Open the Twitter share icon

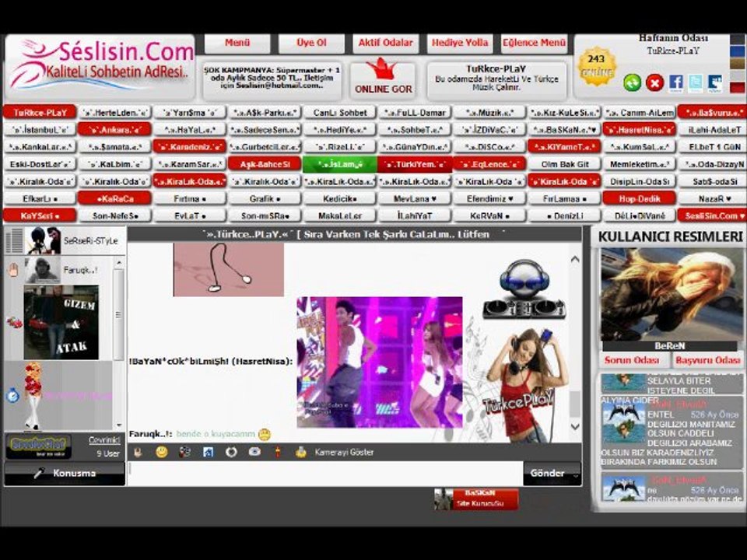[x=695, y=83]
